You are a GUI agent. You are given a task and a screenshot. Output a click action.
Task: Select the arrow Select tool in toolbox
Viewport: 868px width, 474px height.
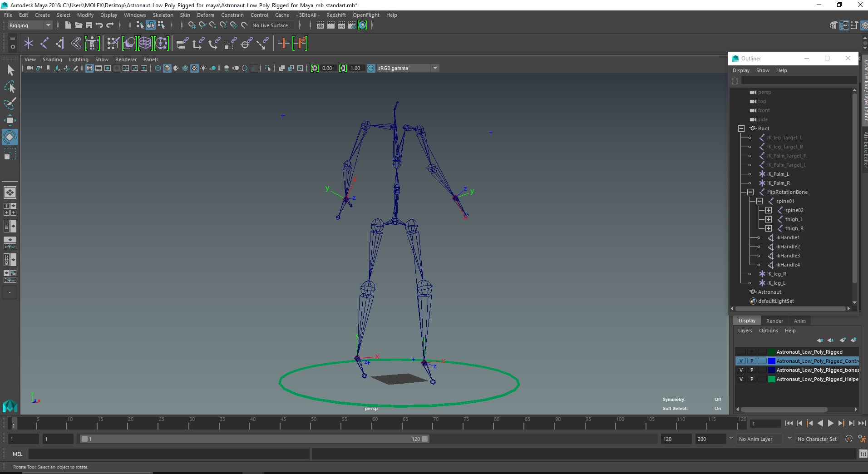[x=10, y=69]
